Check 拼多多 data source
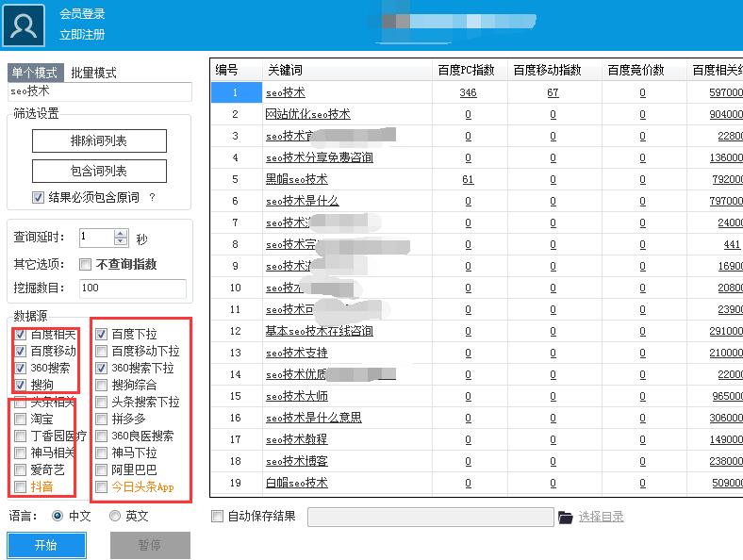743x560 pixels. point(101,419)
